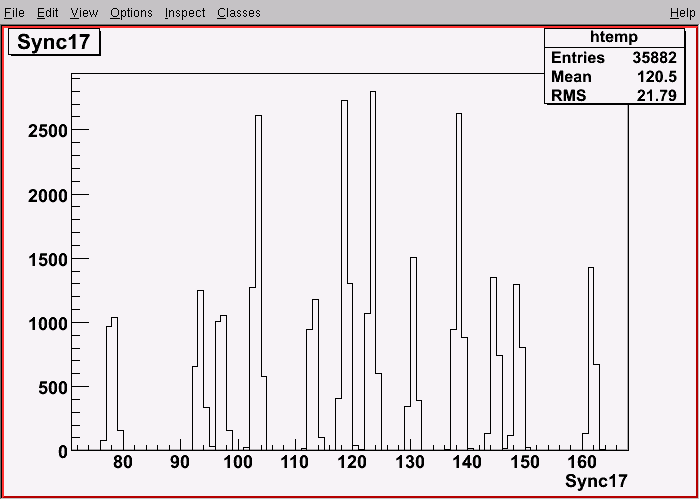Click the 110 x-axis label

(295, 462)
